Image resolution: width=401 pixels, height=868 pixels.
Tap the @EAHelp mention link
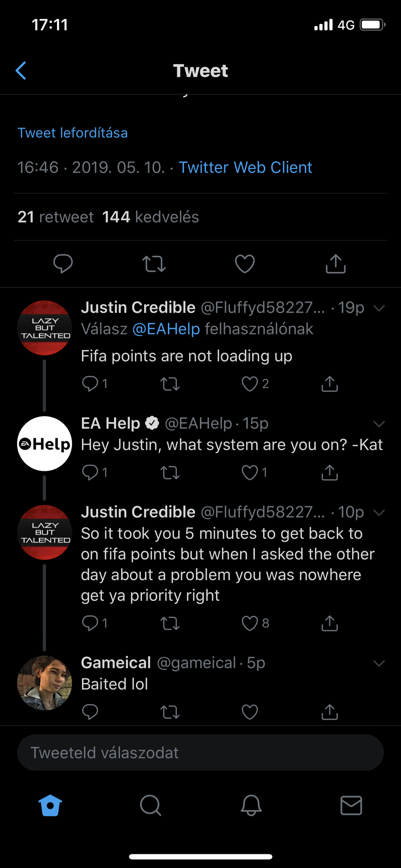pos(166,329)
